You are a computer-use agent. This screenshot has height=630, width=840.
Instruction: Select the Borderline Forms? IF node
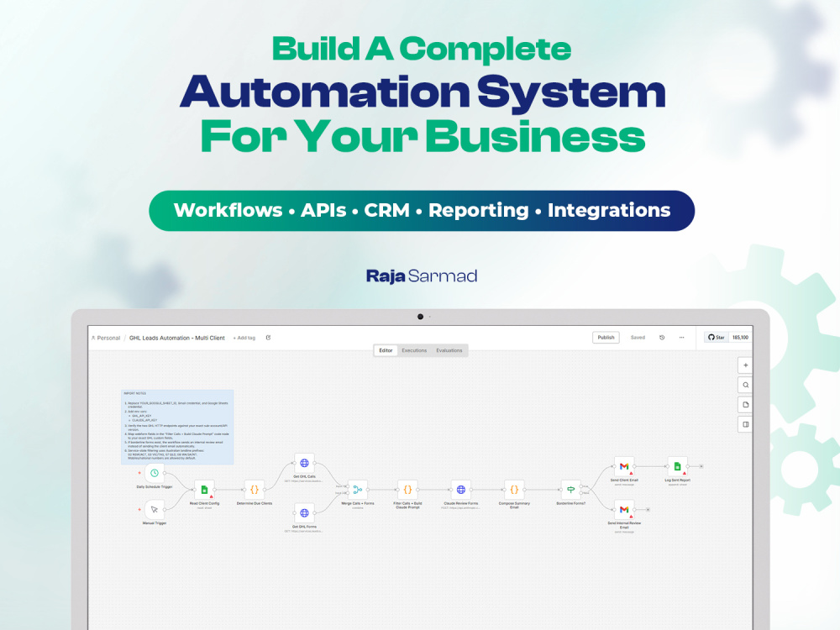[x=571, y=490]
